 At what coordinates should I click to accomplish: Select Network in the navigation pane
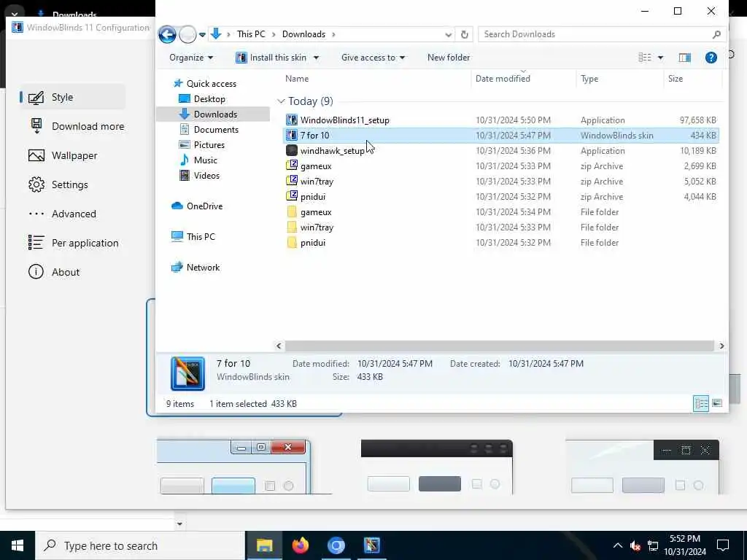tap(203, 268)
